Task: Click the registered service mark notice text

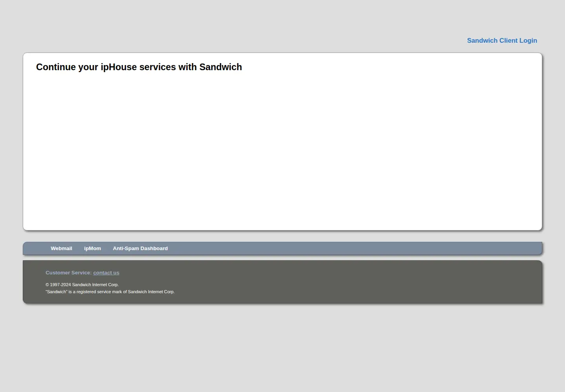Action: pyautogui.click(x=110, y=292)
